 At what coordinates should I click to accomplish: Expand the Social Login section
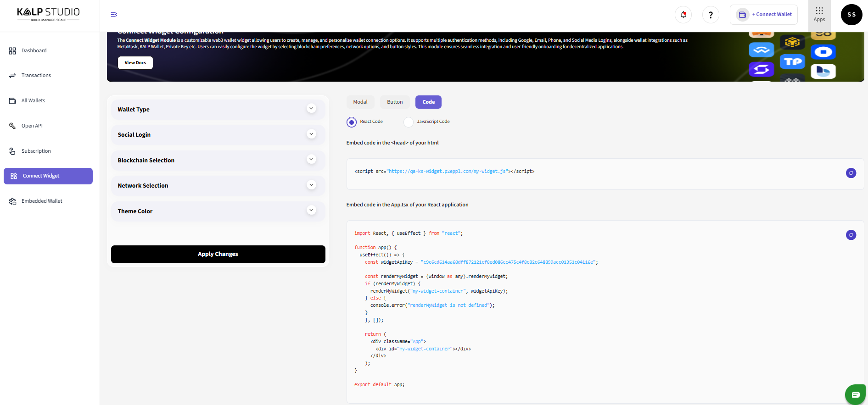(x=311, y=134)
